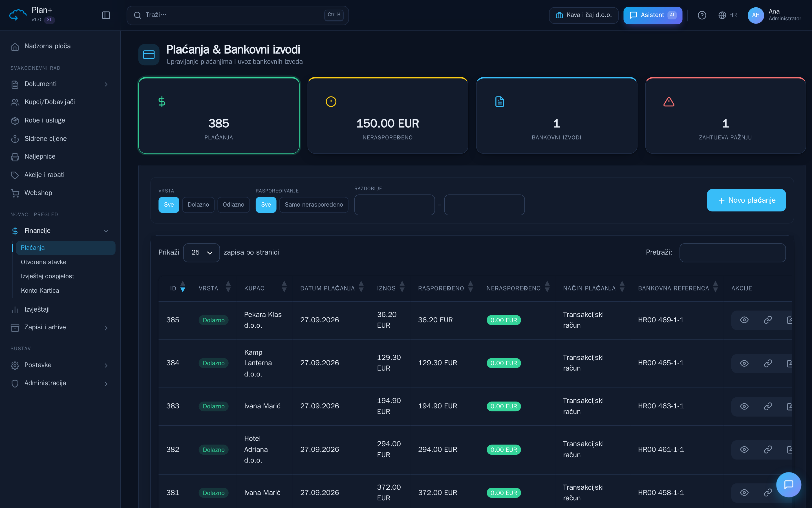Viewport: 812px width, 508px height.
Task: Filter payments by Odlazno
Action: 233,205
